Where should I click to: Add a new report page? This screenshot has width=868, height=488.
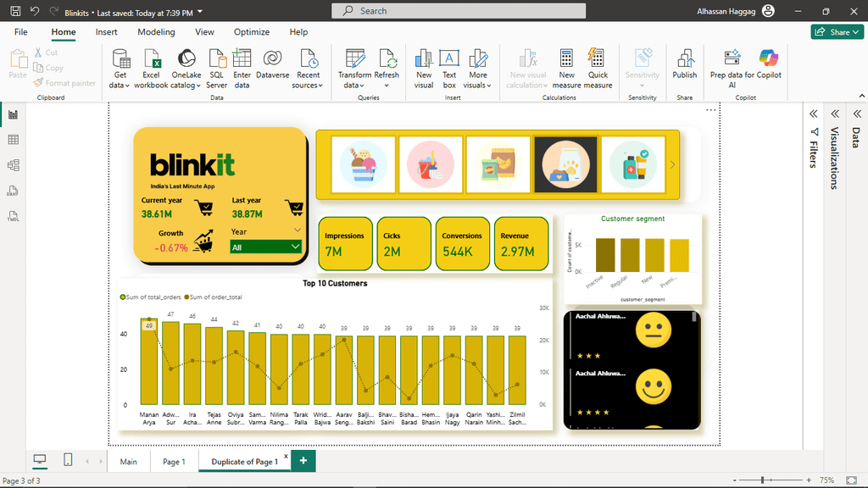pos(303,462)
